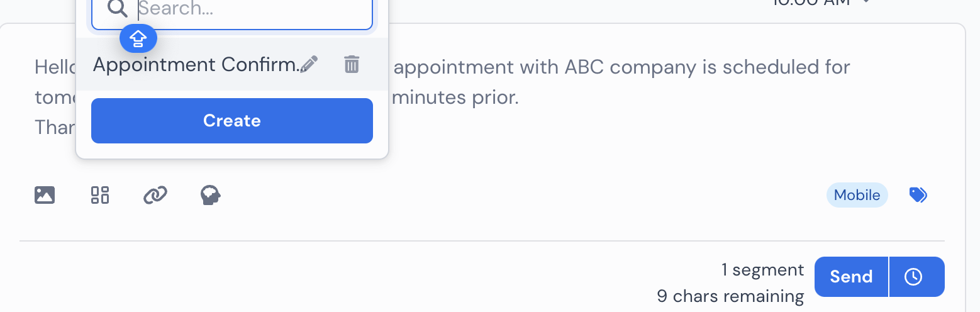Click the Create button

click(232, 121)
